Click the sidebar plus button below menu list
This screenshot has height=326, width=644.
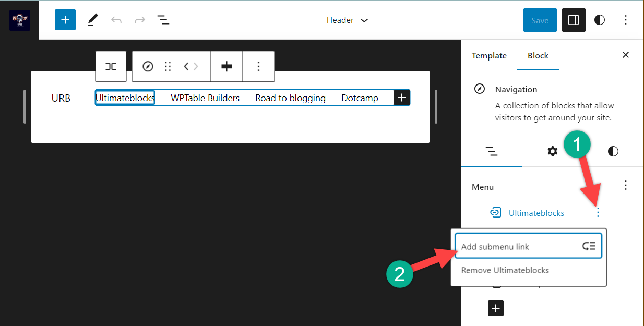tap(496, 308)
